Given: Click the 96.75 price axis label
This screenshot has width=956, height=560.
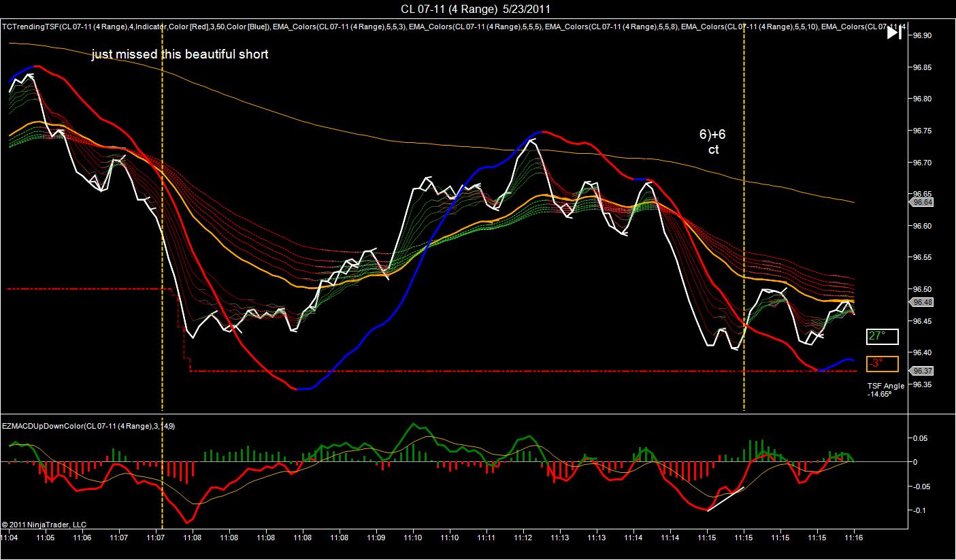Looking at the screenshot, I should (923, 131).
